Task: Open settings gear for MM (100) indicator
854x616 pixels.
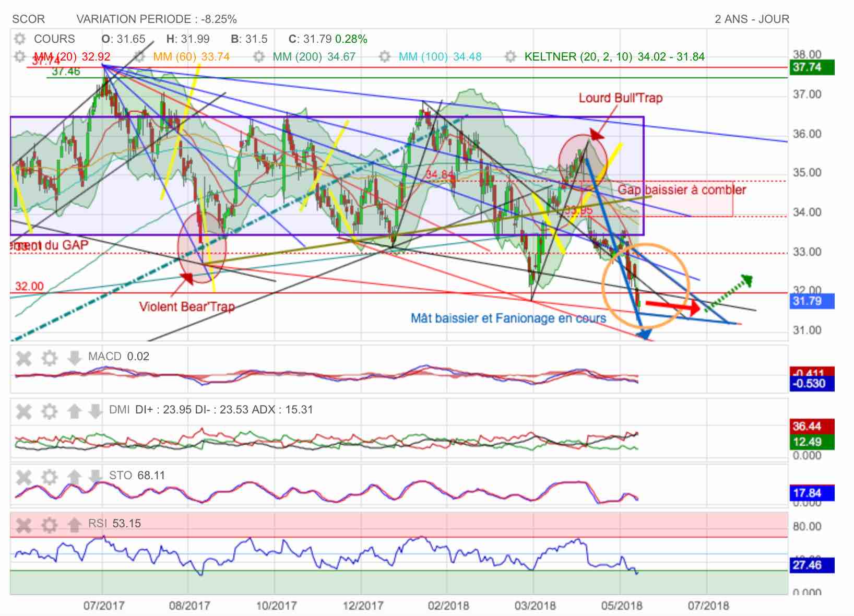Action: 385,56
